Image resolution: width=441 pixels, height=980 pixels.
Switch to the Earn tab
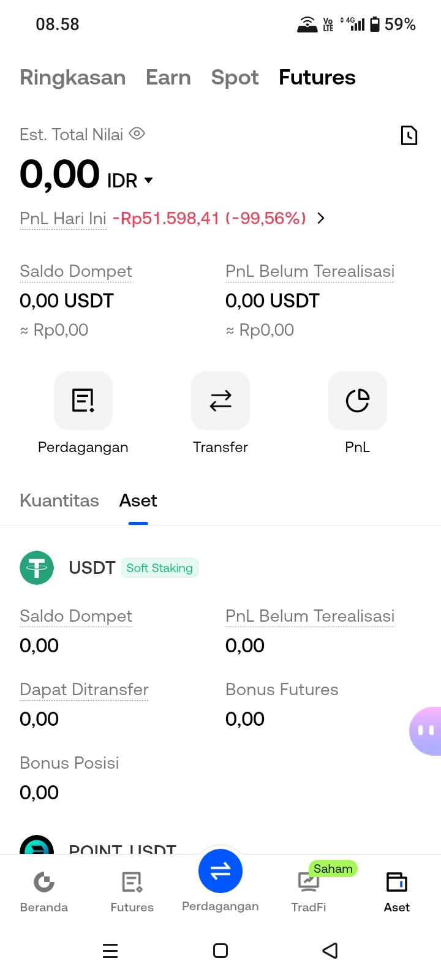(168, 77)
